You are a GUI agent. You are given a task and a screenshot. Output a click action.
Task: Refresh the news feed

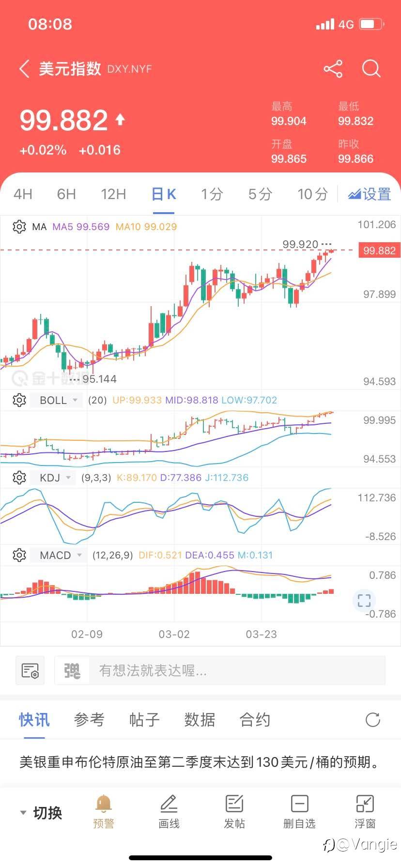[x=372, y=720]
